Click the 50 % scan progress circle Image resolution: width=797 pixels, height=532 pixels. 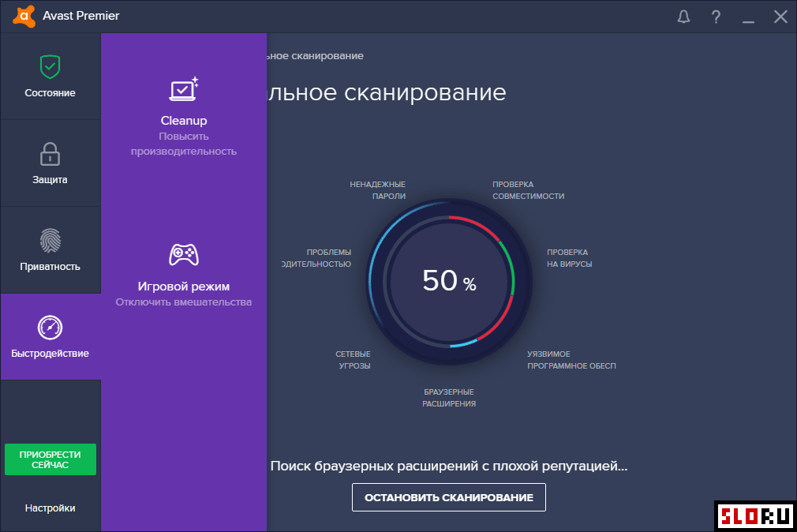449,281
